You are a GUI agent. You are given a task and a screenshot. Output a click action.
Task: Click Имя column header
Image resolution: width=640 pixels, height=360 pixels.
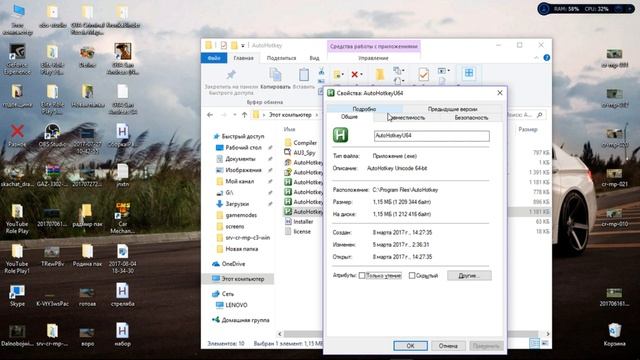coord(289,129)
